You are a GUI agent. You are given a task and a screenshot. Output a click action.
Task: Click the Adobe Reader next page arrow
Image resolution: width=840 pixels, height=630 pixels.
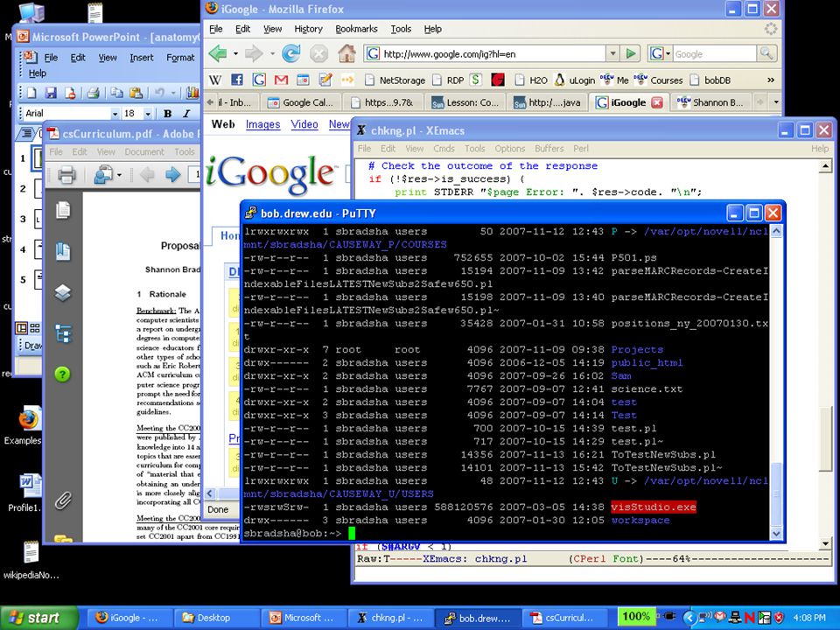(x=172, y=175)
